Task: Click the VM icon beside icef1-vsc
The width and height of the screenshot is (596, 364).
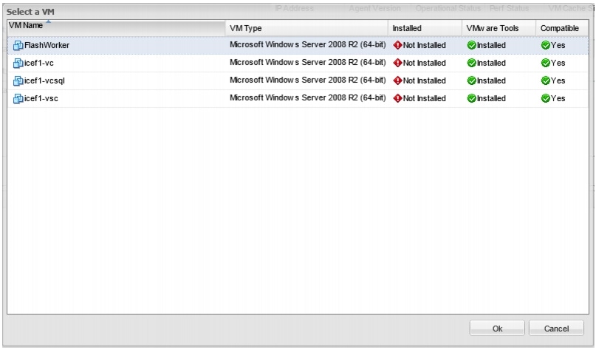Action: coord(18,99)
